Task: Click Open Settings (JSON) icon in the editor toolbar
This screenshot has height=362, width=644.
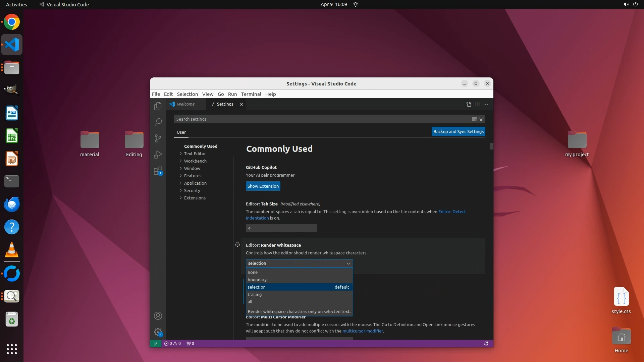Action: 468,104
